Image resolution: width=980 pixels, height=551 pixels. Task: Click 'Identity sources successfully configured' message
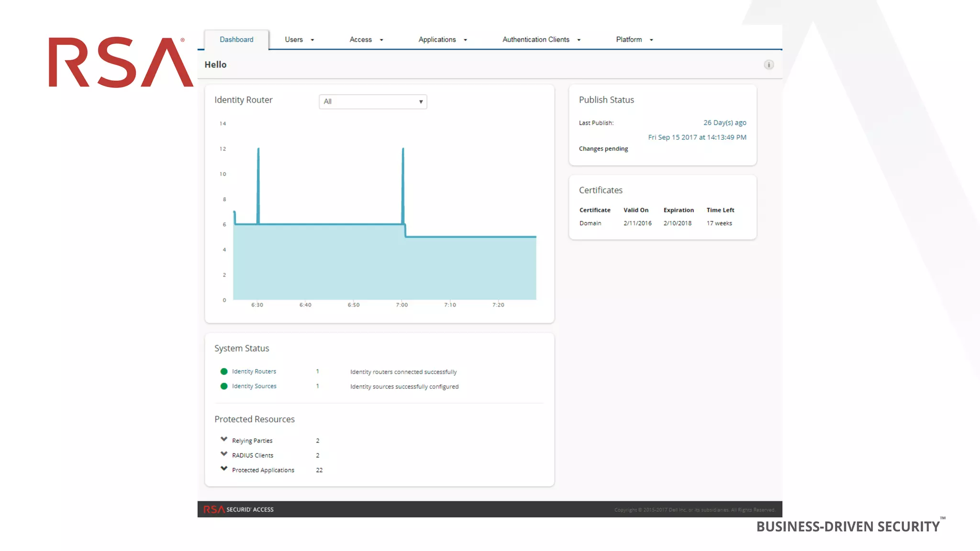[404, 387]
